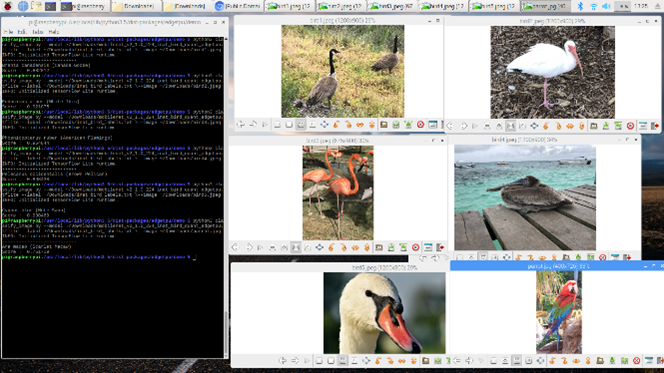Open the terminal's File menu
This screenshot has height=373, width=664.
8,32
